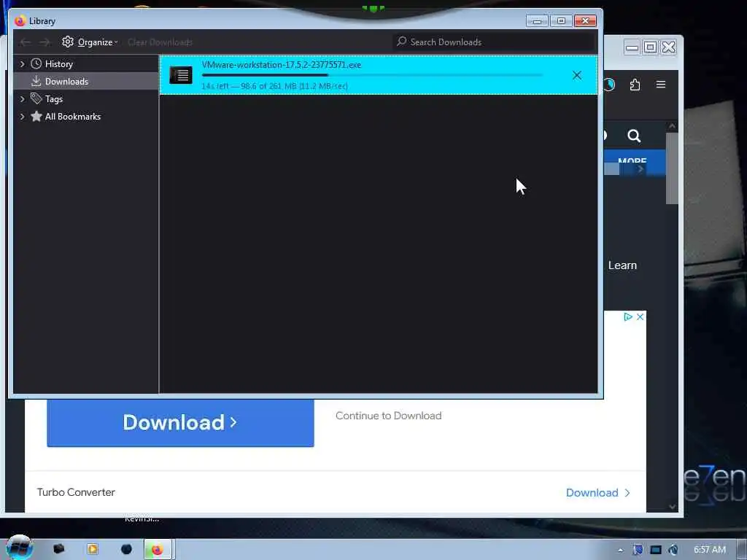
Task: Click the taskbar clock showing 6:57 AM
Action: click(710, 550)
